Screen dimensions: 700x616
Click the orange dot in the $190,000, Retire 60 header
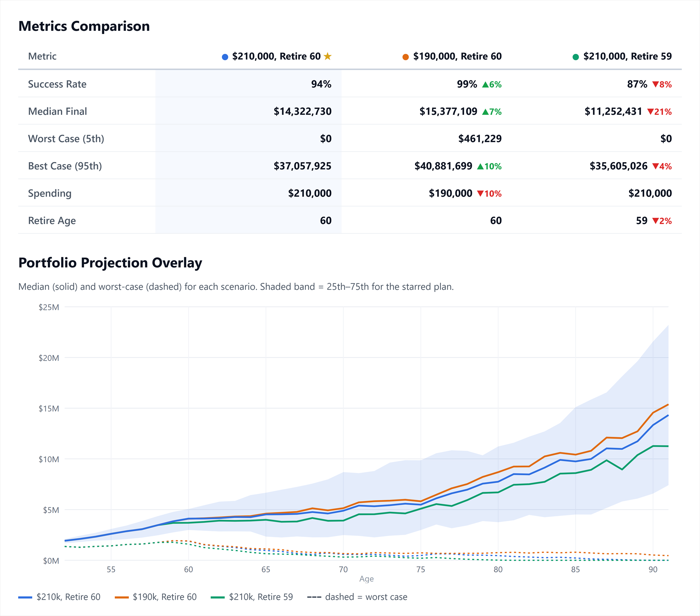click(x=406, y=57)
